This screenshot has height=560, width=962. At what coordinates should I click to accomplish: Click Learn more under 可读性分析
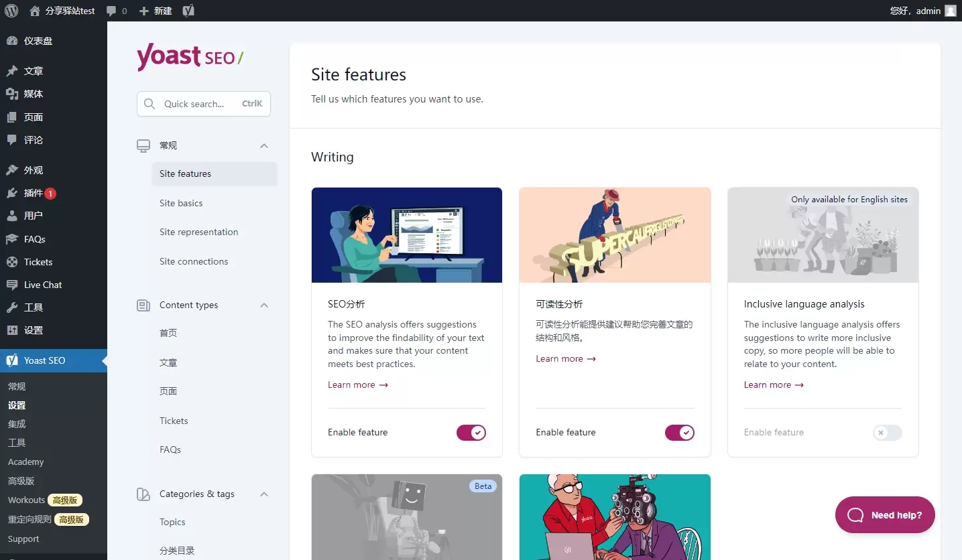566,359
